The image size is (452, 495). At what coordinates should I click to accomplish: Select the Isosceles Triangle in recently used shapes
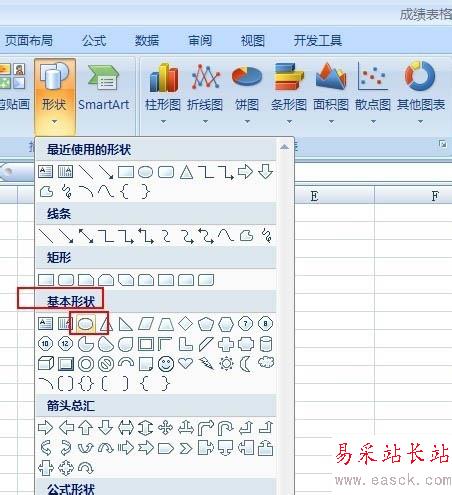[186, 172]
